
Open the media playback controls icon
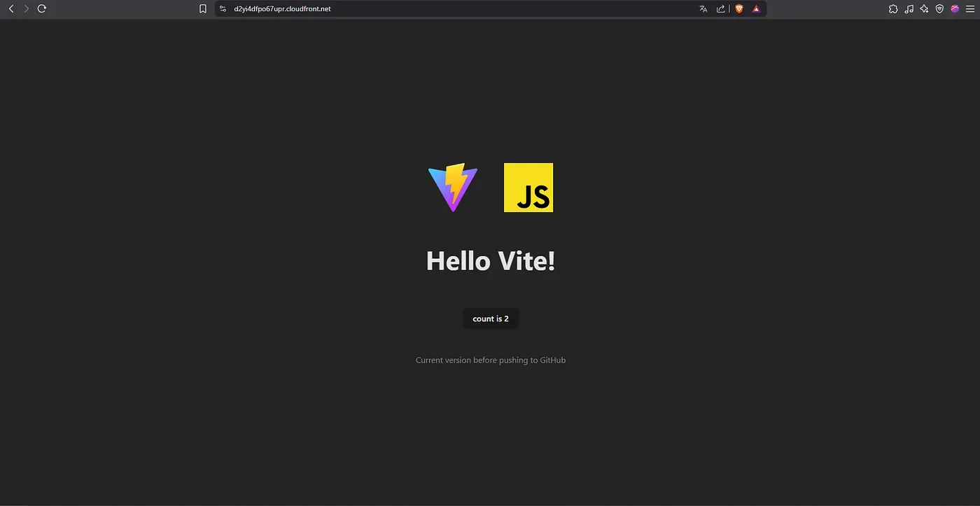click(909, 8)
